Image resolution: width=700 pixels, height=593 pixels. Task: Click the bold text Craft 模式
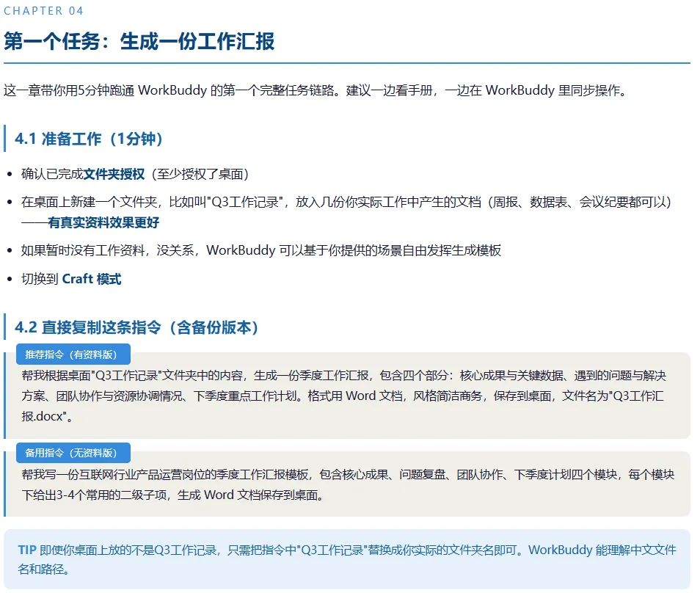click(x=92, y=279)
